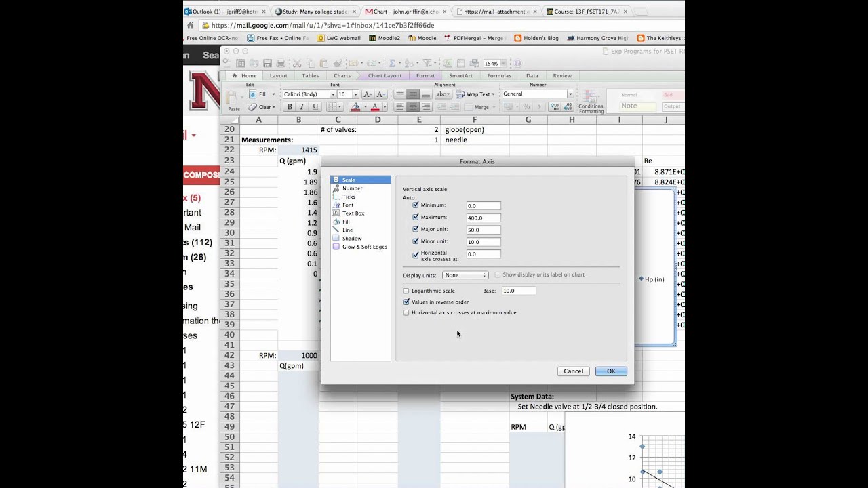Click the decrease decimal icon
Image resolution: width=868 pixels, height=488 pixels.
tap(568, 107)
